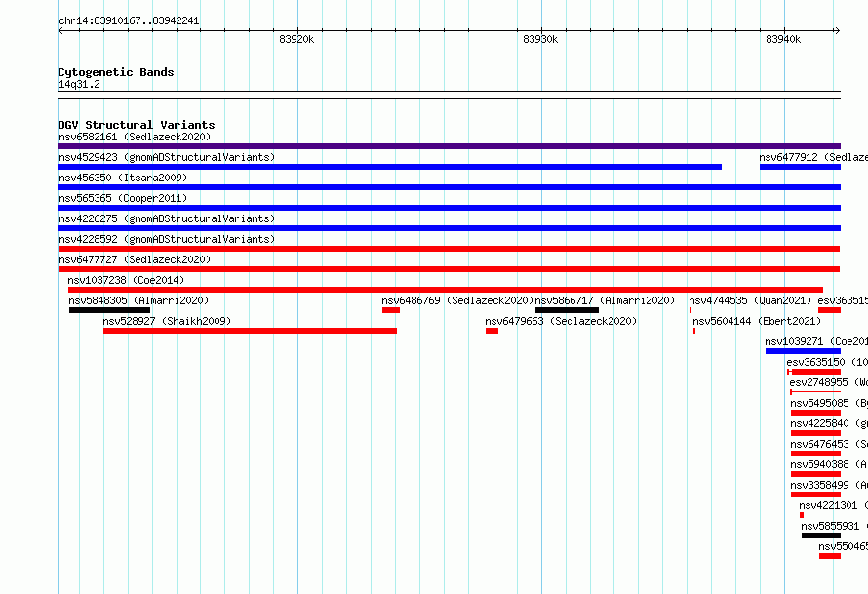Open nsv5866717 (Almarri2020) label

605,300
